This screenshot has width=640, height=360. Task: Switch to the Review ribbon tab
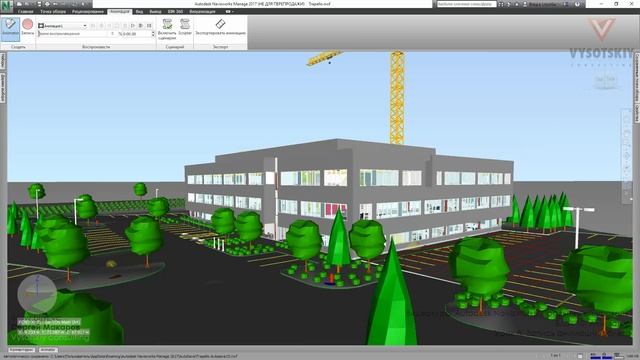pyautogui.click(x=88, y=11)
